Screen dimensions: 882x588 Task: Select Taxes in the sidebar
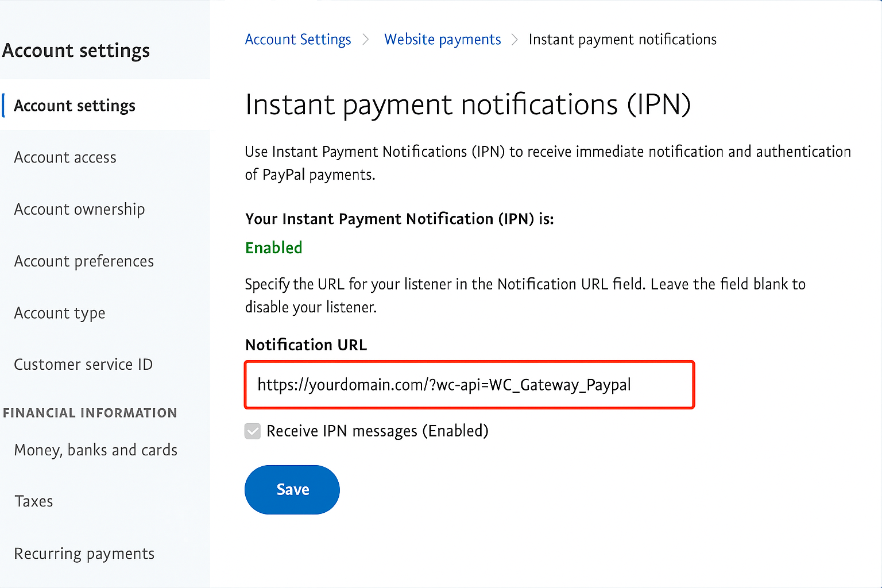[33, 501]
